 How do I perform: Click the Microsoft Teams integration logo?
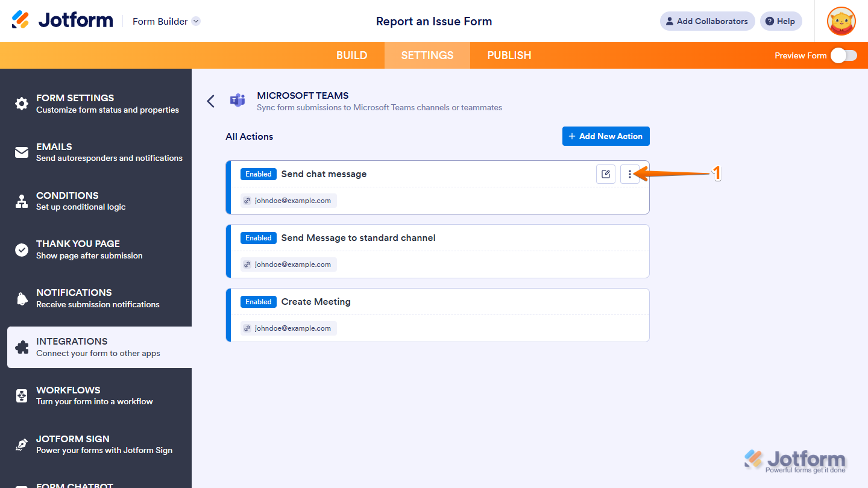pyautogui.click(x=237, y=101)
